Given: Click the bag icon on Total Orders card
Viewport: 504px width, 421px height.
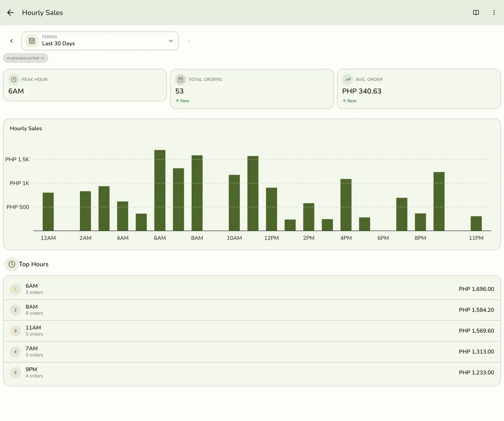Looking at the screenshot, I should tap(181, 80).
